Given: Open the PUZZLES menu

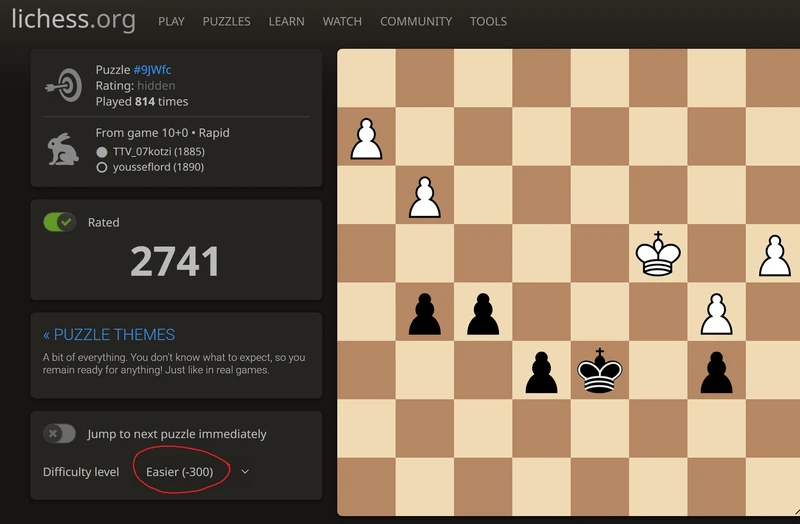Looking at the screenshot, I should [227, 21].
